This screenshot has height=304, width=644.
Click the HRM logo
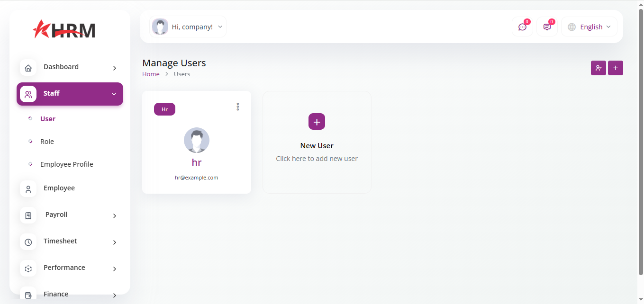click(x=64, y=29)
